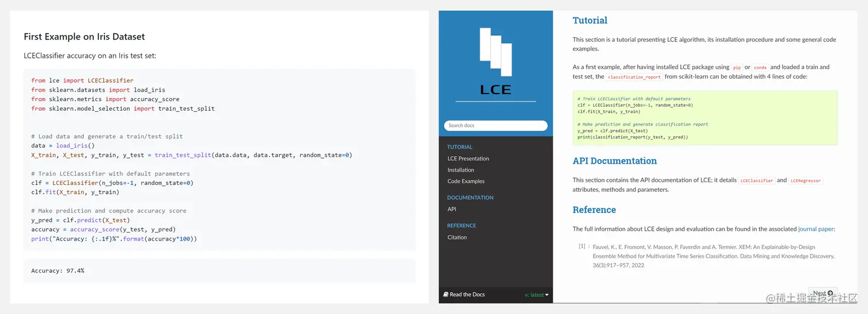
Task: Click the train_test_split(data.data, data.target) line
Action: pos(191,155)
